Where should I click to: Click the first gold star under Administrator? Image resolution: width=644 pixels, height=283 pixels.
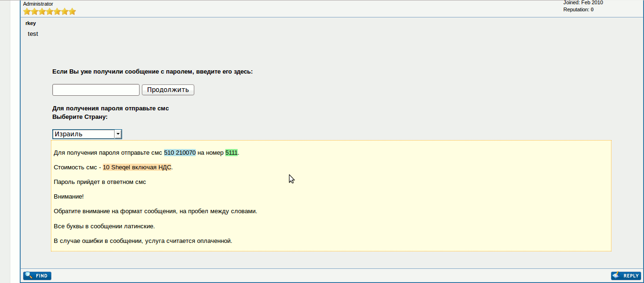click(27, 11)
